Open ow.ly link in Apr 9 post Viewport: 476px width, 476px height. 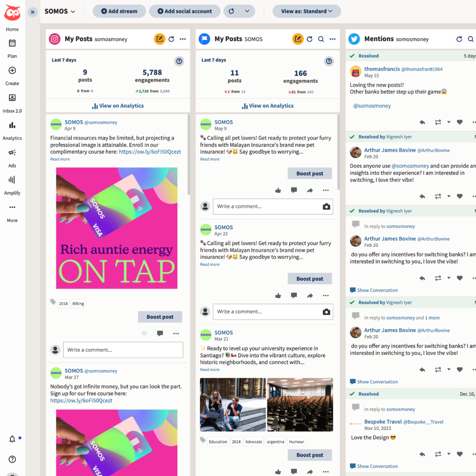[150, 152]
